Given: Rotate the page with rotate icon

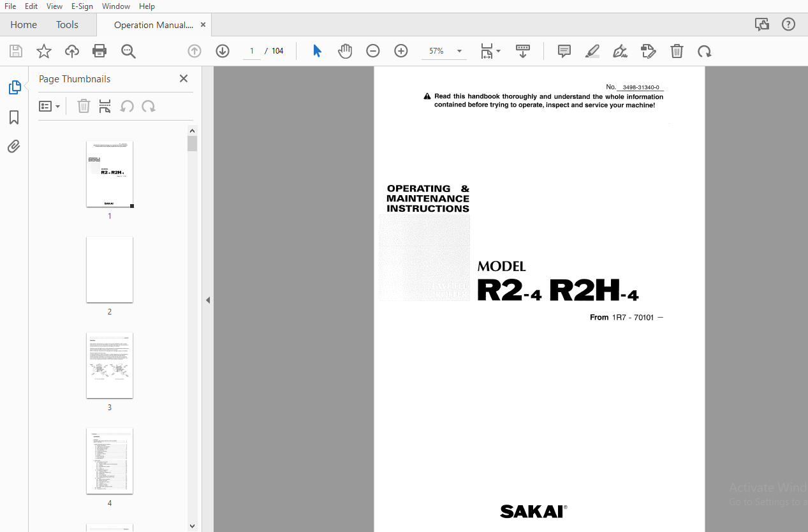Looking at the screenshot, I should click(x=704, y=51).
